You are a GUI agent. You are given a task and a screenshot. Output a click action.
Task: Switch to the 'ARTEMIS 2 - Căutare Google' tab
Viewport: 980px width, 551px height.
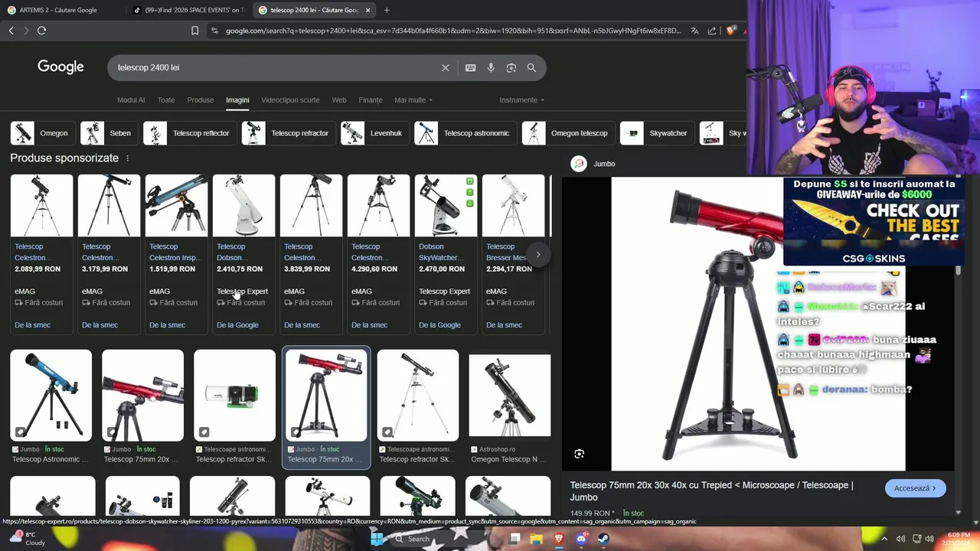pyautogui.click(x=58, y=10)
